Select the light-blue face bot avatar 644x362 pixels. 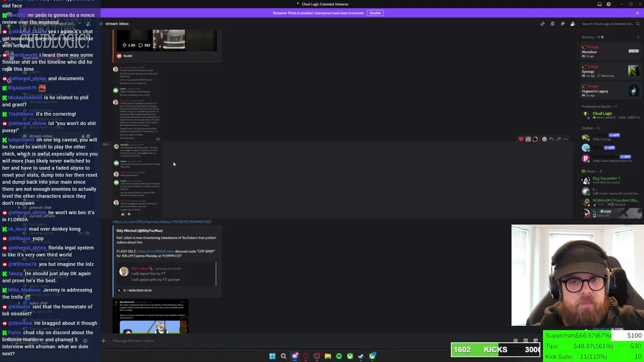(x=586, y=148)
